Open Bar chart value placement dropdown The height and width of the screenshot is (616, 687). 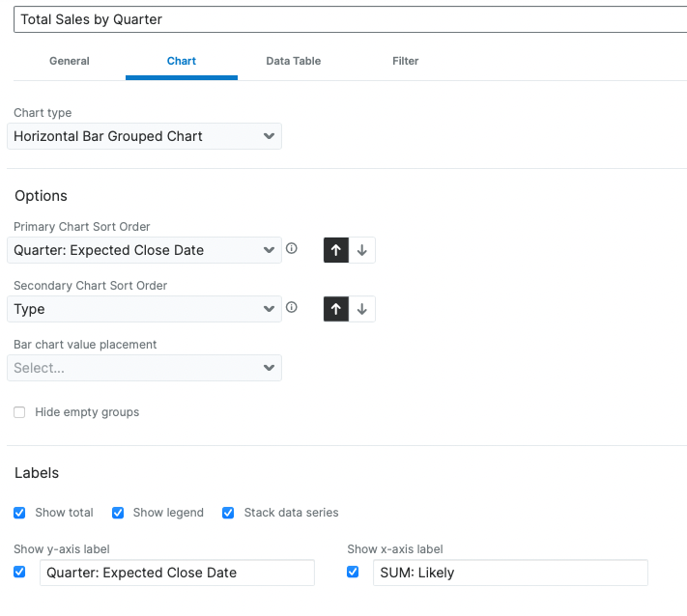pyautogui.click(x=144, y=368)
